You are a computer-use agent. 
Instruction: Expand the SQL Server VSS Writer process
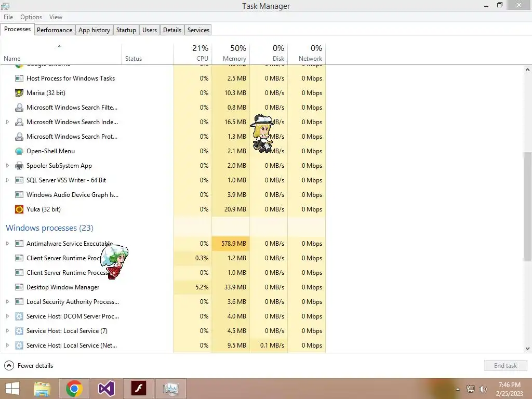[7, 180]
